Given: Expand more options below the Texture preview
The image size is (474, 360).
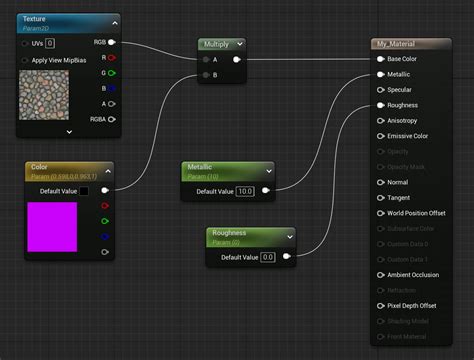Looking at the screenshot, I should coord(69,132).
